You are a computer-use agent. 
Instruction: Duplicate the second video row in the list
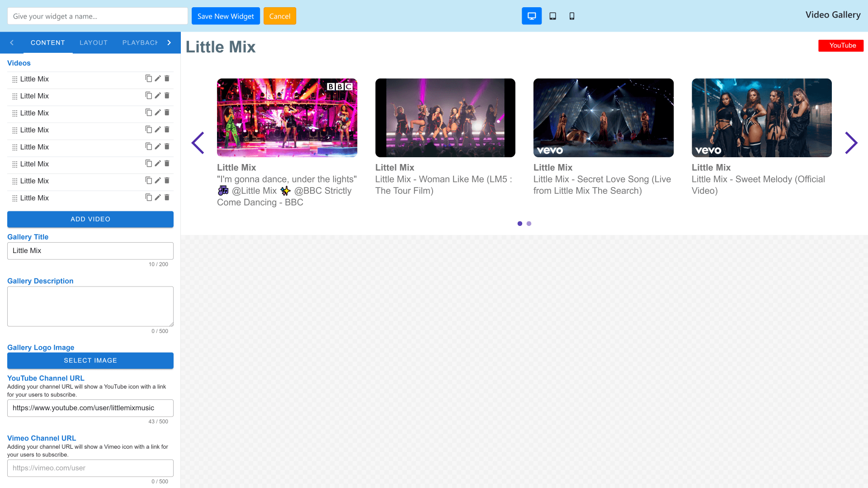(148, 95)
